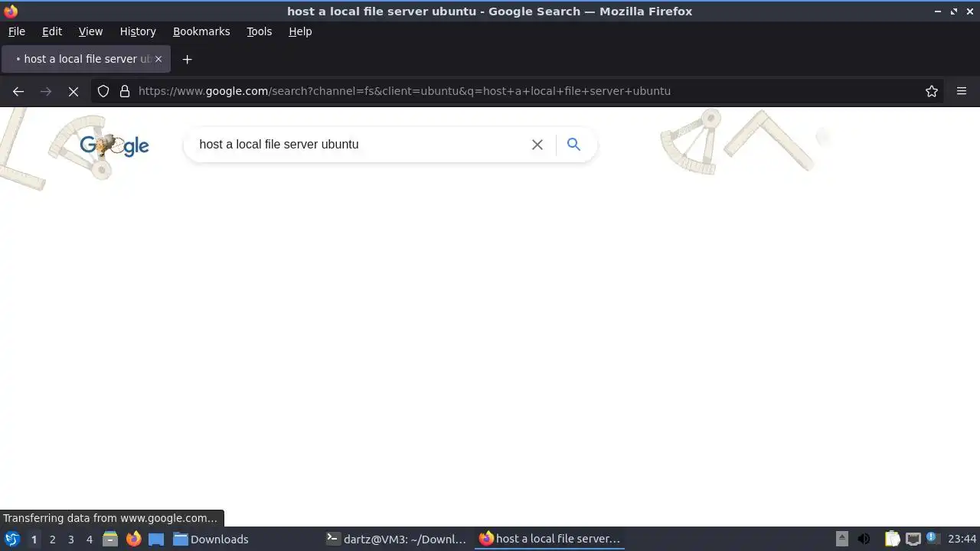Stop loading the page
The height and width of the screenshot is (551, 980).
click(73, 91)
